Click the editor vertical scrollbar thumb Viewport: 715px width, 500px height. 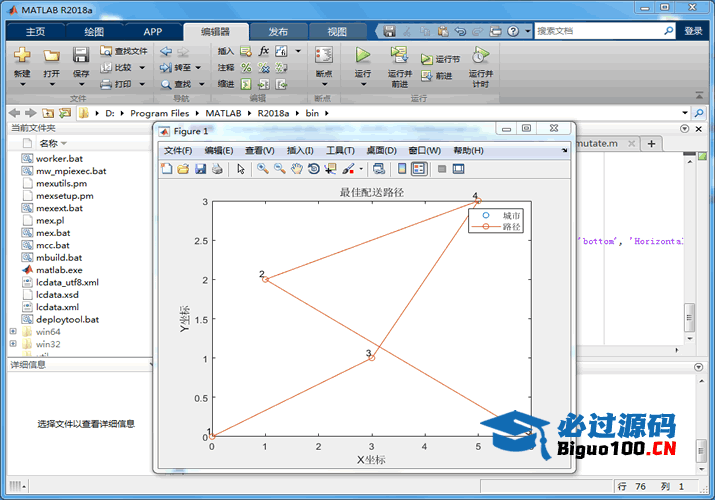689,317
